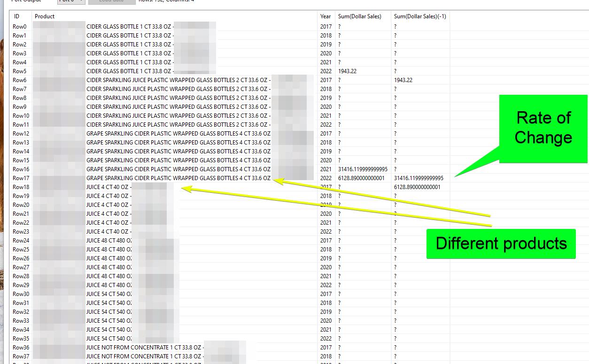Click the 1943.22 value in Row5
589x364 pixels.
347,71
